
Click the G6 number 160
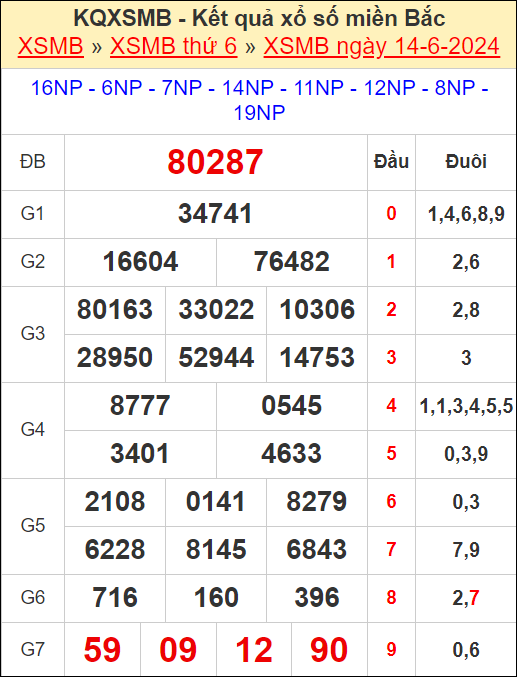[x=216, y=598]
